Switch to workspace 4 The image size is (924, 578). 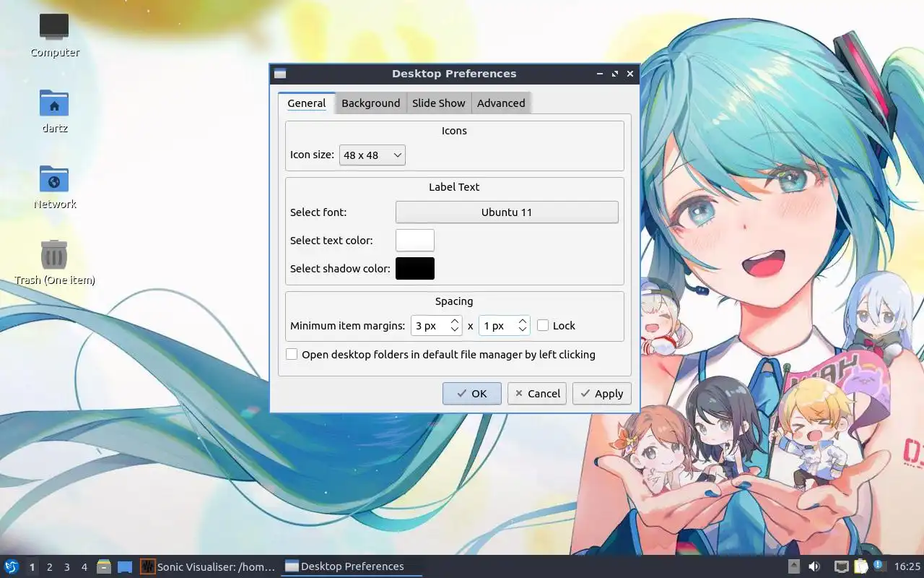[84, 567]
